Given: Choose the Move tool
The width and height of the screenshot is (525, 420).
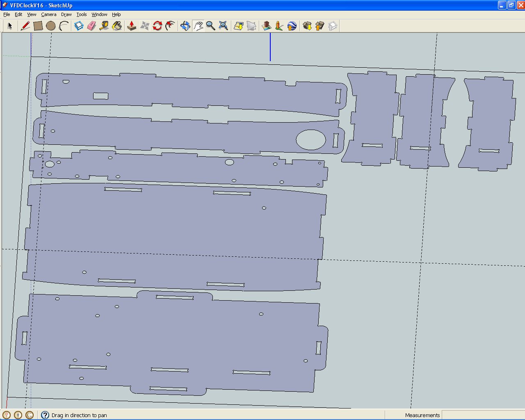Looking at the screenshot, I should pyautogui.click(x=145, y=26).
